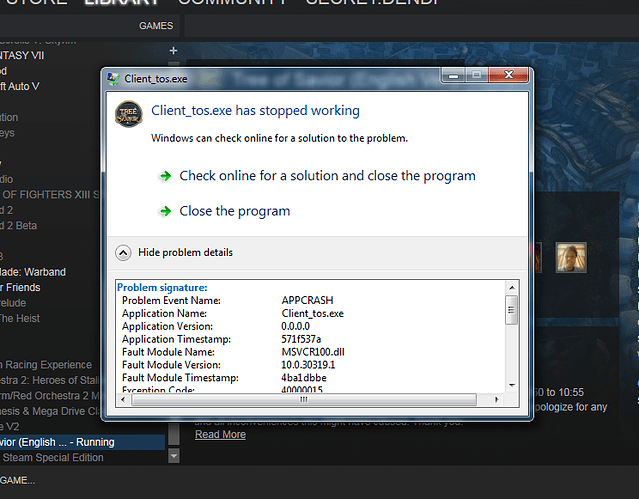The width and height of the screenshot is (639, 499).
Task: Click the plus icon above the games list
Action: 173,50
